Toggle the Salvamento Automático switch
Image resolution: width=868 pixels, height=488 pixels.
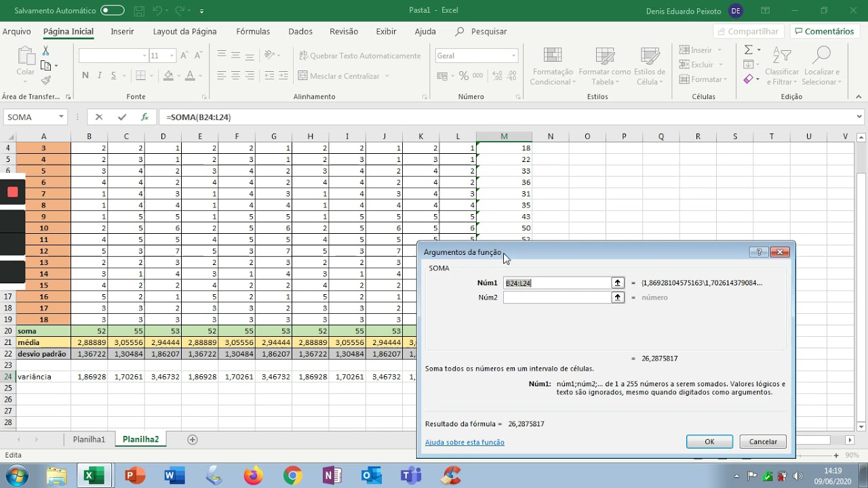pos(113,11)
